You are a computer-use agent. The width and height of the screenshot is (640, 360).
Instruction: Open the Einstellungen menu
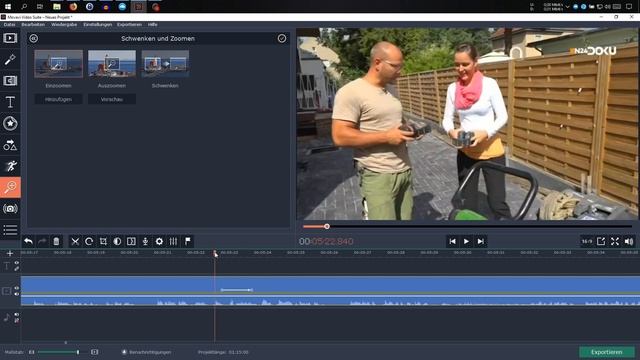coord(98,24)
